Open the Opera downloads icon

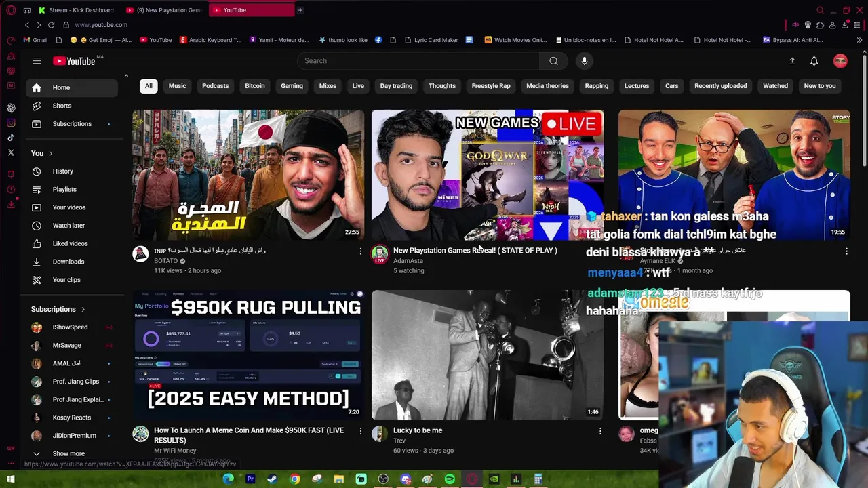[x=845, y=25]
